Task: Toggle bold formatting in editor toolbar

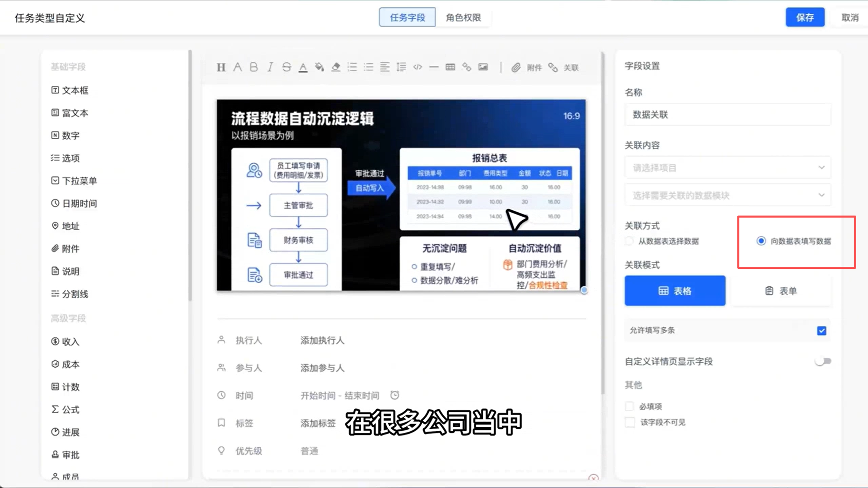Action: 253,67
